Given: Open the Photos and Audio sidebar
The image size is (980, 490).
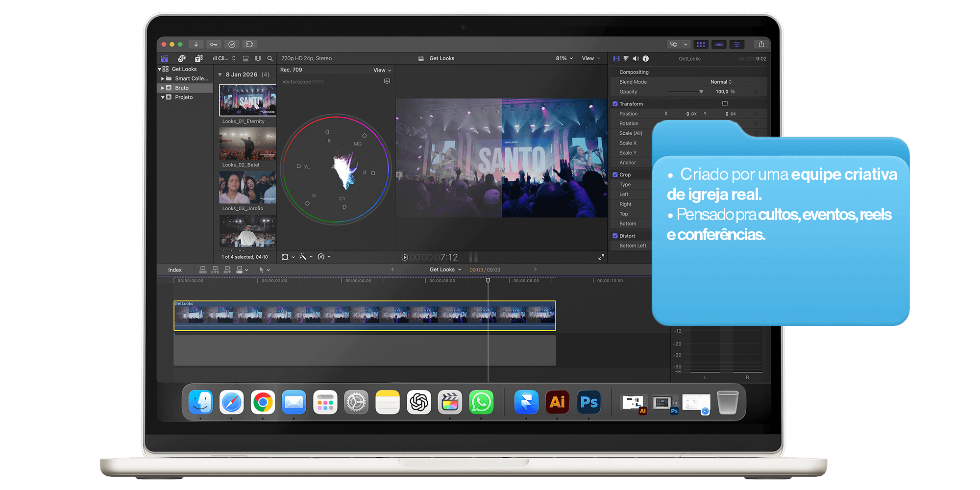Looking at the screenshot, I should (182, 58).
